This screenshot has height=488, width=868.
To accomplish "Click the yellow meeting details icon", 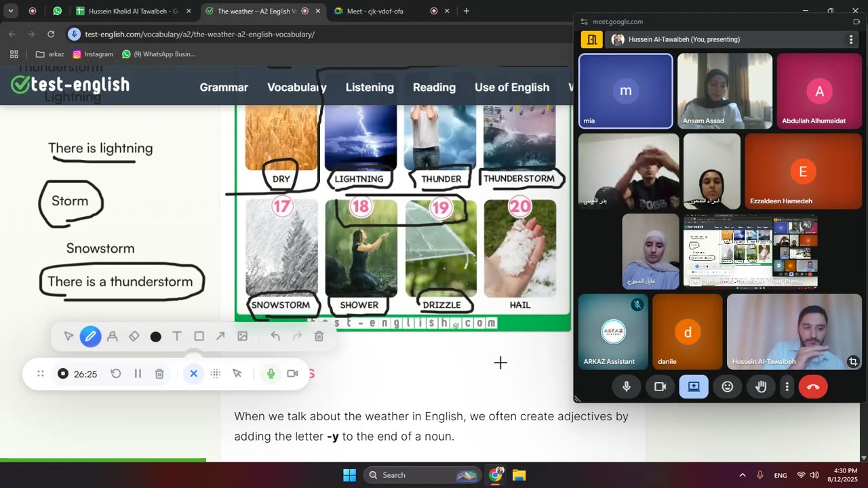I will (591, 39).
